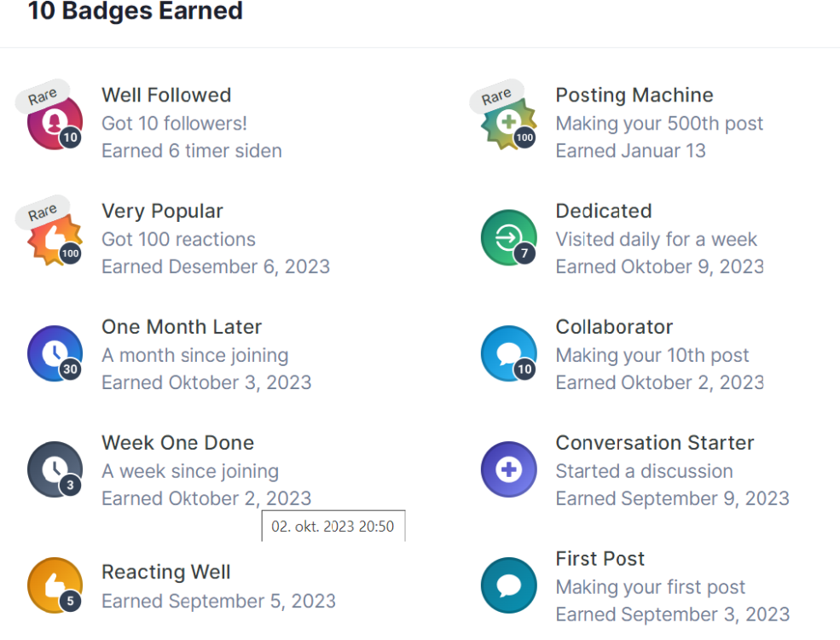Click the Well Followed badge icon
840x640 pixels.
pyautogui.click(x=55, y=122)
